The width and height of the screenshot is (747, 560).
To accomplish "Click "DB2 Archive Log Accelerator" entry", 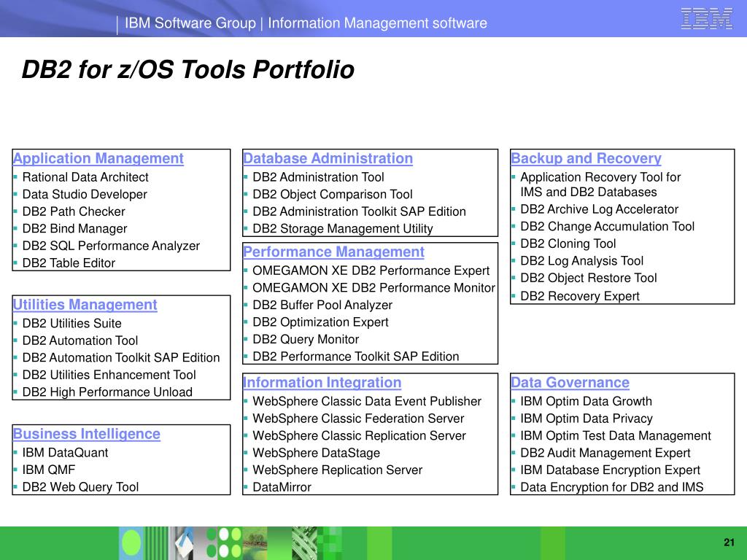I will (x=600, y=209).
